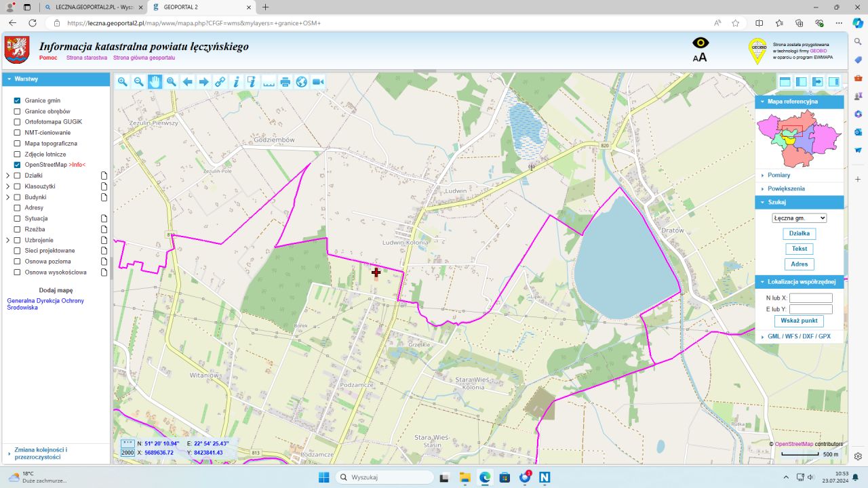The width and height of the screenshot is (868, 488).
Task: Click the video camera icon in map toolbar
Action: point(318,82)
